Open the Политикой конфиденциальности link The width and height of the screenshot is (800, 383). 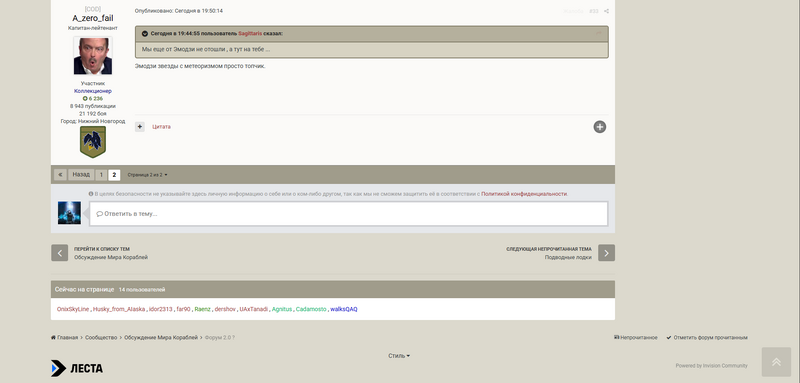point(524,194)
